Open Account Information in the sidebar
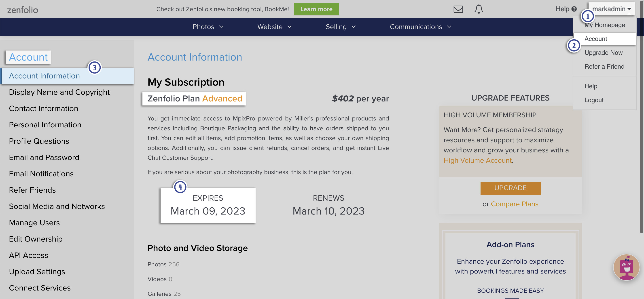Image resolution: width=644 pixels, height=299 pixels. [67, 76]
